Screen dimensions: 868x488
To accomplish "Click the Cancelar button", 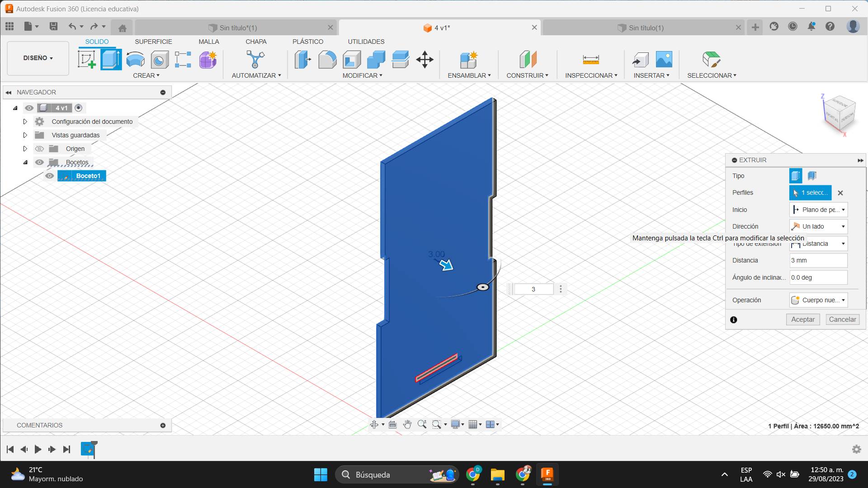I will [842, 319].
